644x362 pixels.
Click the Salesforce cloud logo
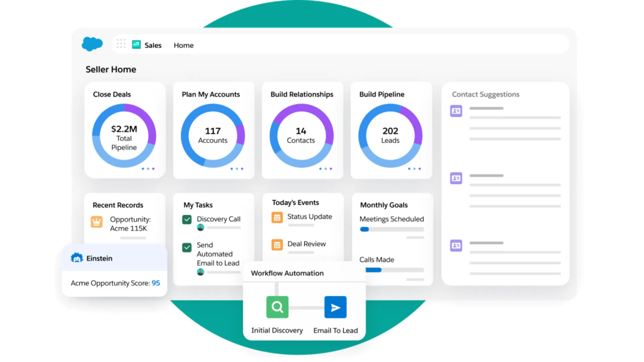(x=92, y=44)
